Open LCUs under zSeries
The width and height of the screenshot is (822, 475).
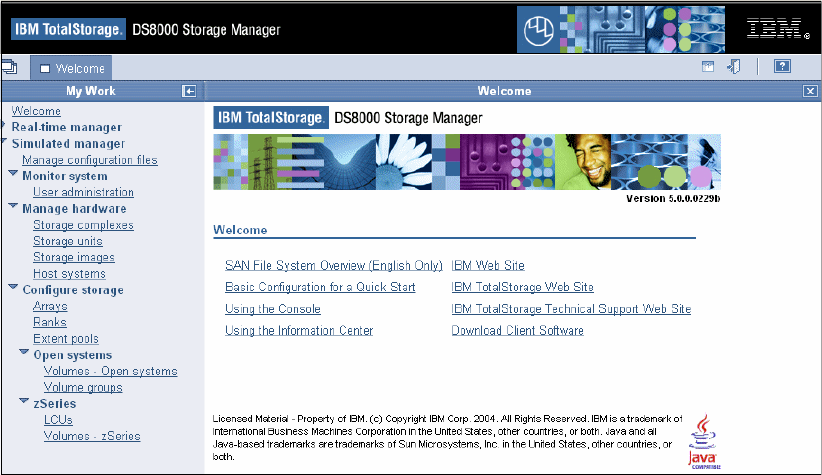(58, 420)
